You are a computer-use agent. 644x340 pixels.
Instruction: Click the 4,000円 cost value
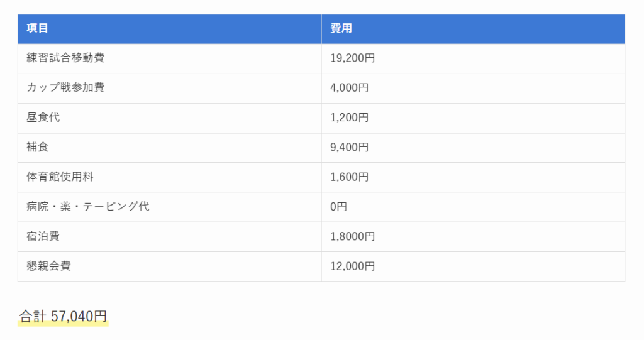pyautogui.click(x=349, y=88)
